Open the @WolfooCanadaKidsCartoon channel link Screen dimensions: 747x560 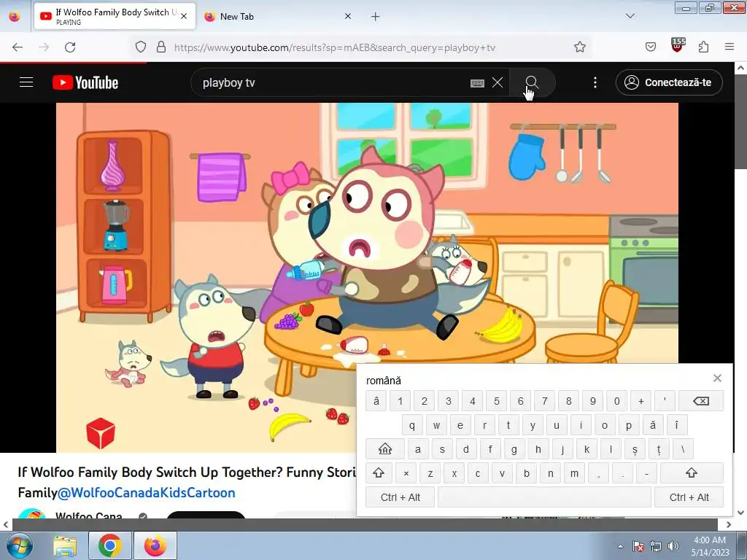pos(146,492)
